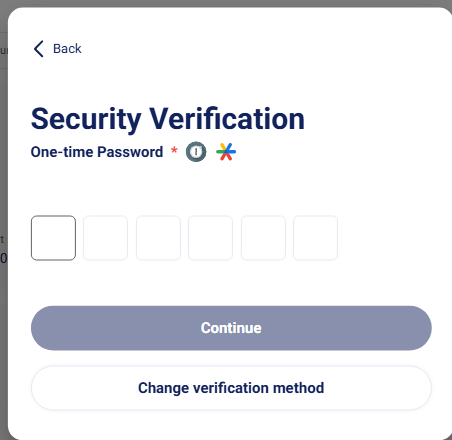Image resolution: width=452 pixels, height=440 pixels.
Task: Open Change verification method
Action: click(x=231, y=388)
